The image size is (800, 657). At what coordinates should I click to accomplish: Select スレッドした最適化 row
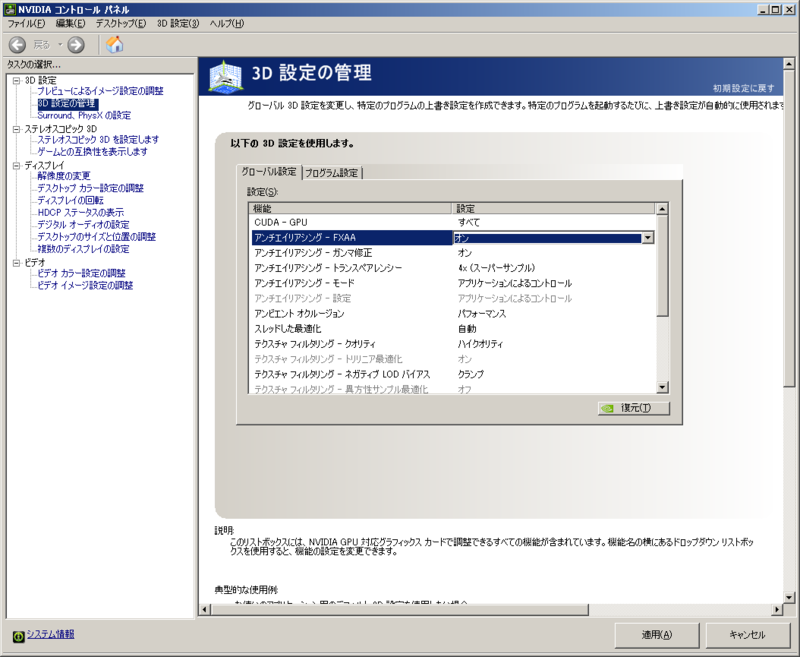tap(451, 329)
